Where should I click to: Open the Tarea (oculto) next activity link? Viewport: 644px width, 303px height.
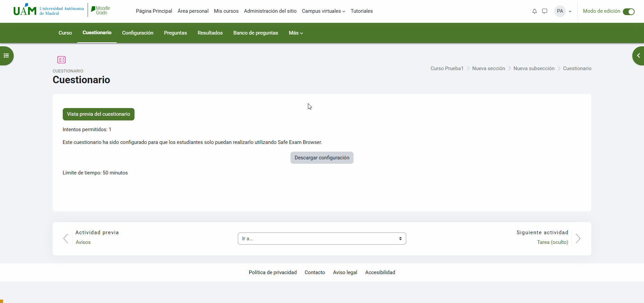point(552,242)
